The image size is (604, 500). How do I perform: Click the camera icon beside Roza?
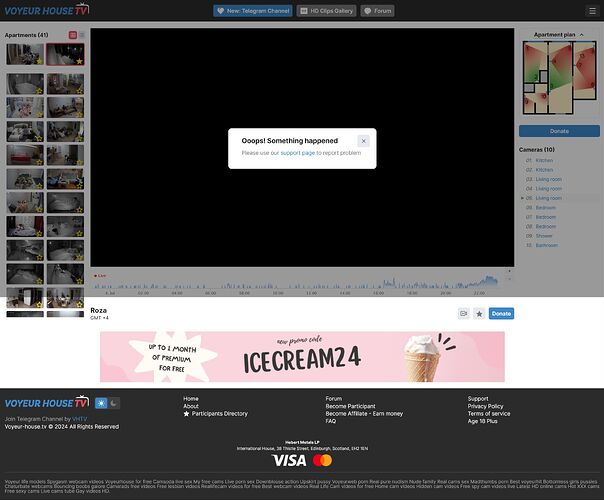[x=463, y=313]
